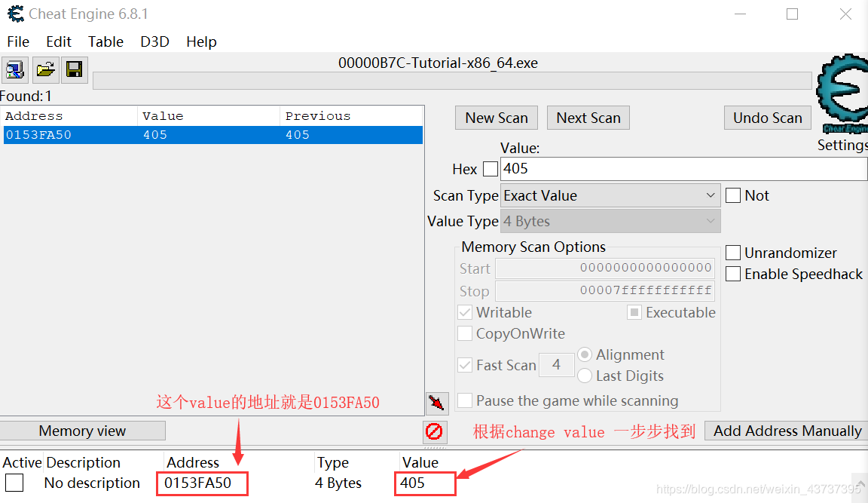Tick the Active checkbox for 0153FA50 entry
868x503 pixels.
(14, 483)
